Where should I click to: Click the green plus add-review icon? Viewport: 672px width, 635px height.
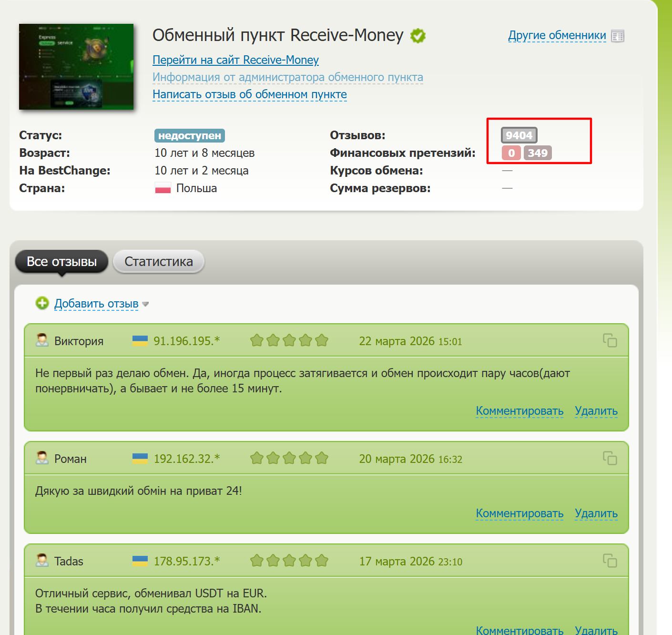point(42,303)
